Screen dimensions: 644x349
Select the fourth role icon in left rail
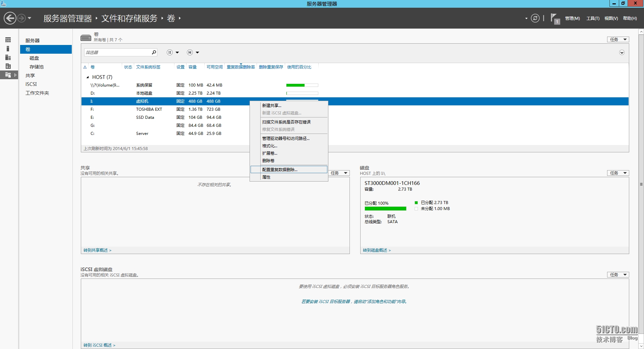coord(8,66)
